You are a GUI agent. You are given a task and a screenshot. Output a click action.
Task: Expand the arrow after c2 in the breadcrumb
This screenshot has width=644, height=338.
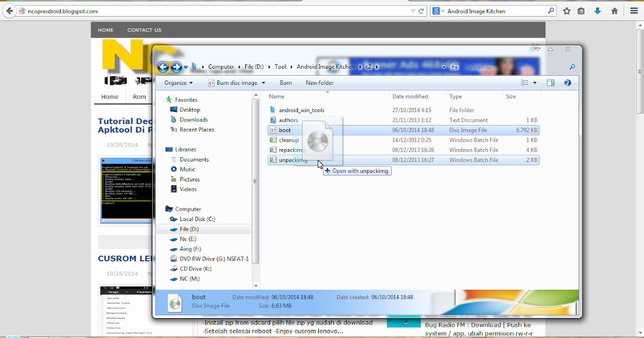tap(376, 68)
